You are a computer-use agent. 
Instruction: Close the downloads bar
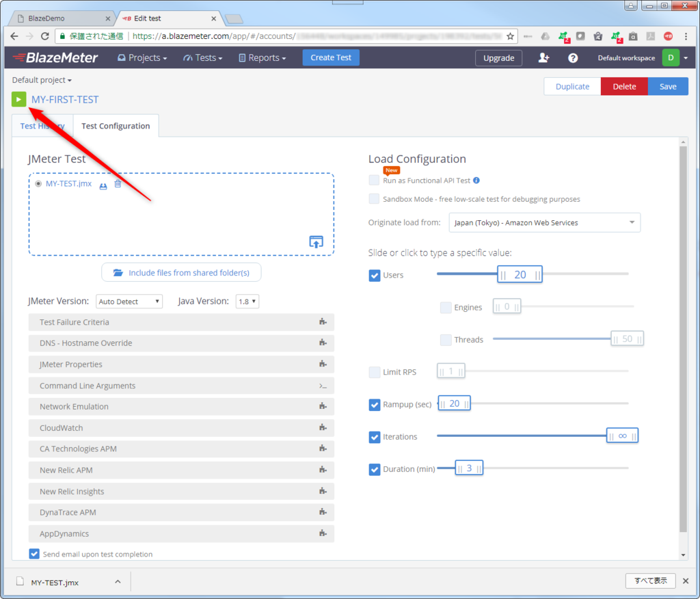[x=686, y=581]
